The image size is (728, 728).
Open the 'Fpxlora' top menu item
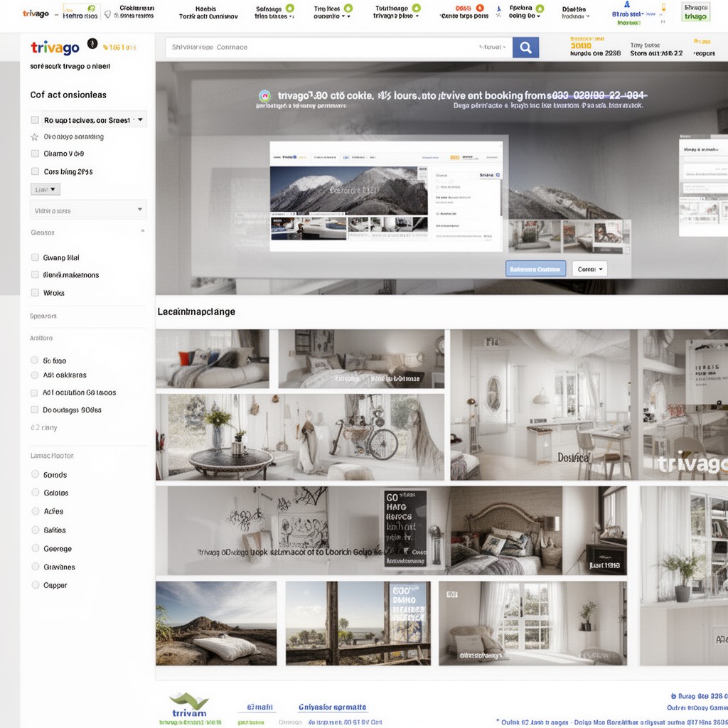[525, 12]
